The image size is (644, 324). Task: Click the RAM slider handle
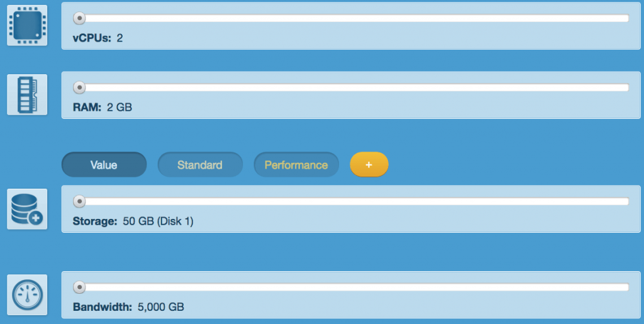79,87
